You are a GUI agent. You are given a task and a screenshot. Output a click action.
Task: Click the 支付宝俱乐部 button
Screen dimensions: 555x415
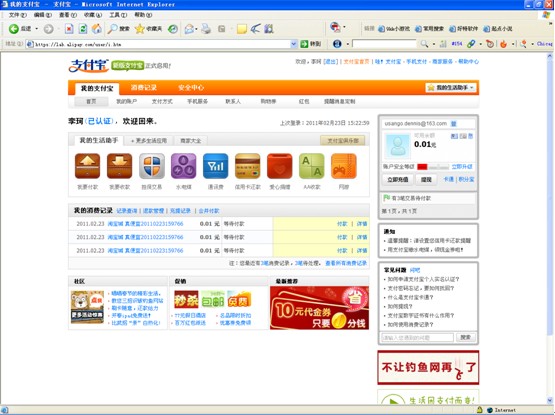(342, 141)
